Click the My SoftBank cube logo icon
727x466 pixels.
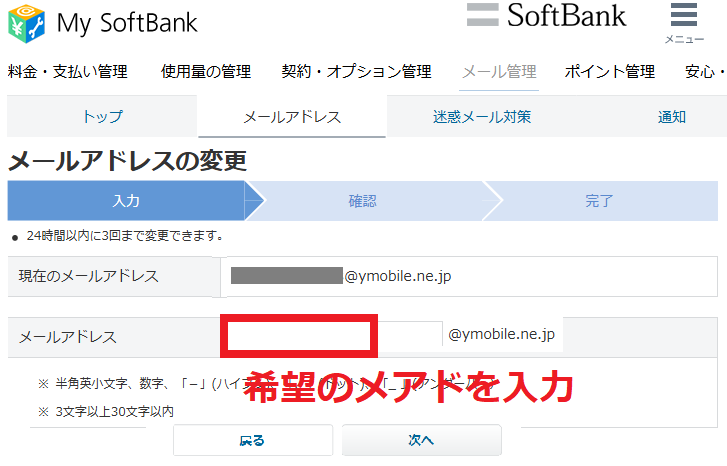(x=26, y=24)
